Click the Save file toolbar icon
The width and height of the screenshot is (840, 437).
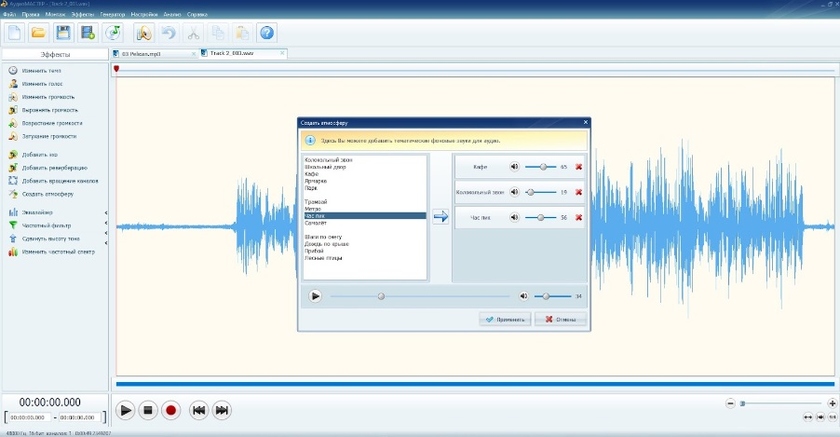click(62, 33)
